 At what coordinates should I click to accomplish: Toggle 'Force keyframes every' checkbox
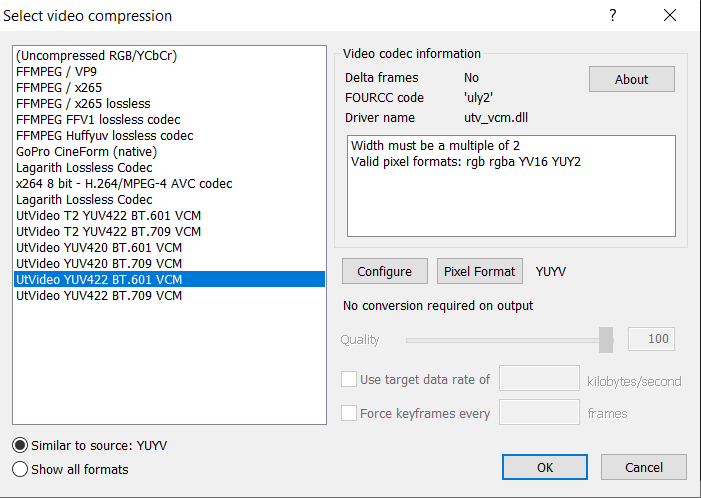[x=349, y=413]
